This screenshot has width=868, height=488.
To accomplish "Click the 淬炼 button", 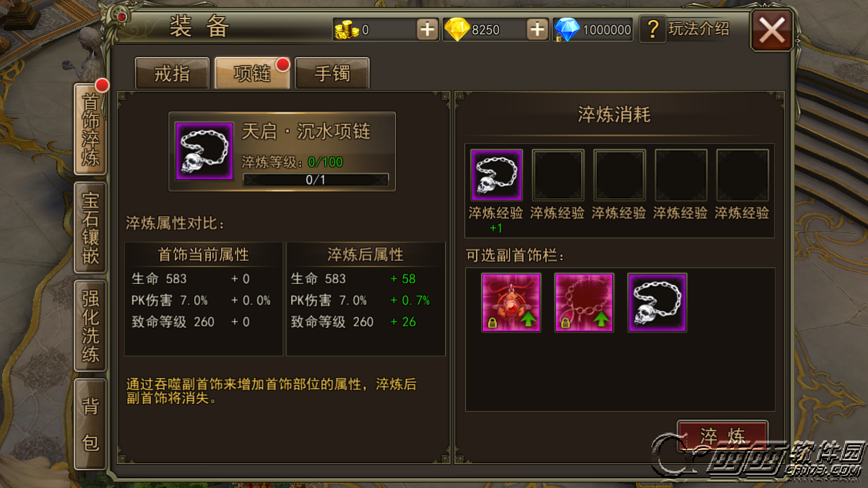I will (722, 436).
